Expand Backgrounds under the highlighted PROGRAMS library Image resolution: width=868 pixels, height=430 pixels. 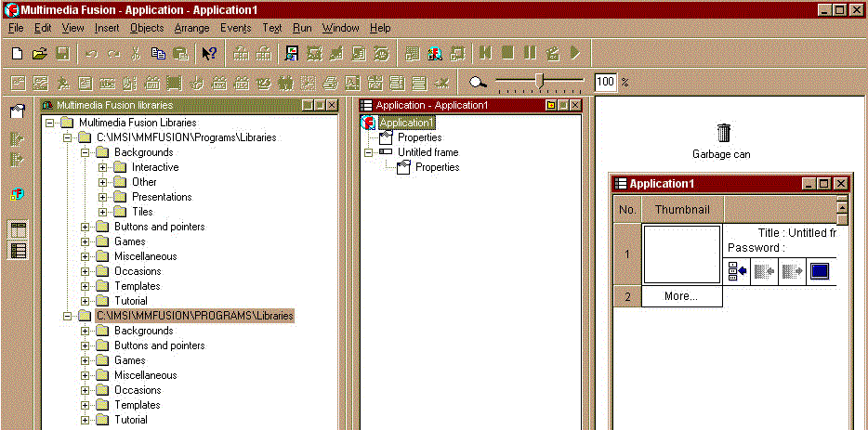pyautogui.click(x=85, y=331)
